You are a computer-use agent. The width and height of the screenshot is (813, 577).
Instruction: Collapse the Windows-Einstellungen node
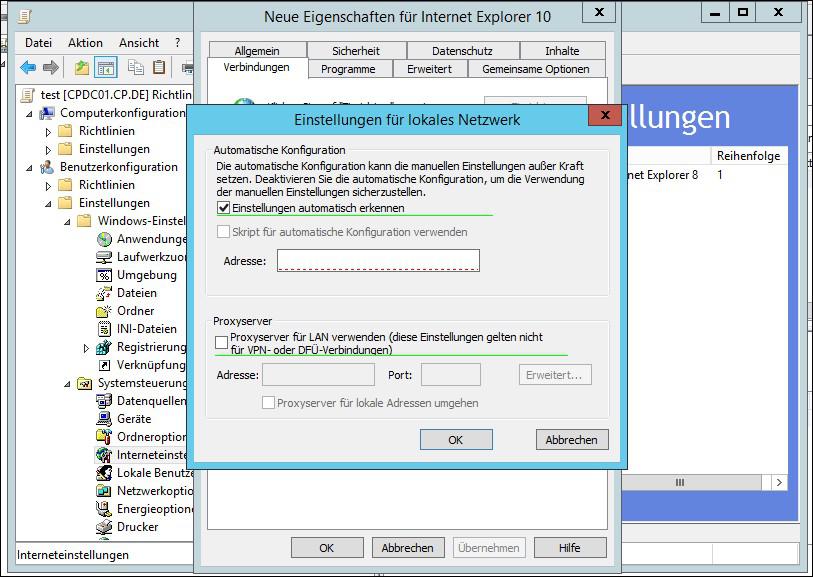coord(67,221)
